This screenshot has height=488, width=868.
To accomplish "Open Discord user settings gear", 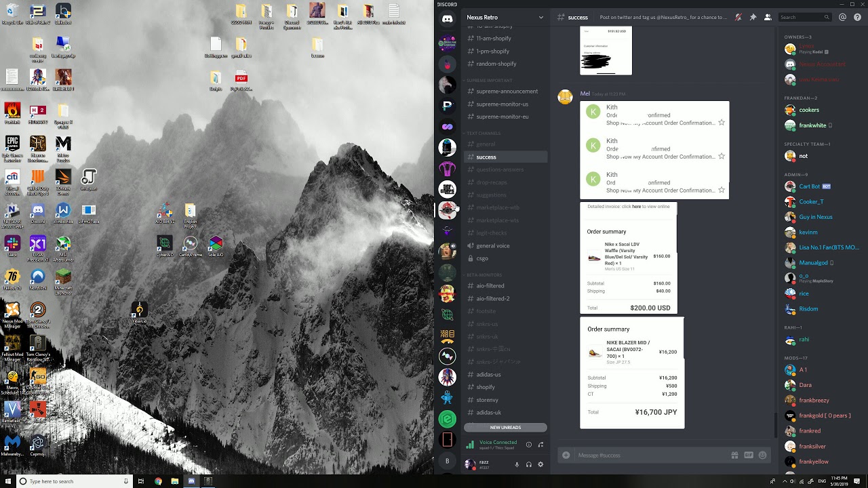I will point(540,464).
